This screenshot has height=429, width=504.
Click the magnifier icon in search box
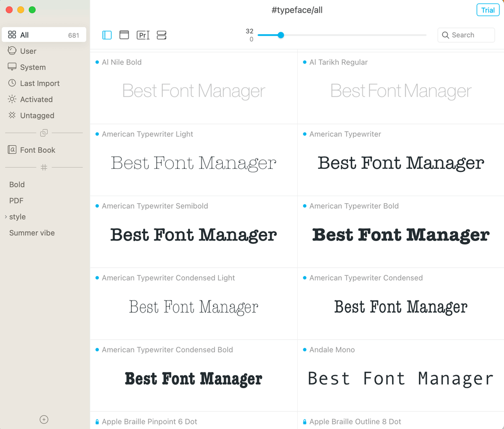click(x=446, y=35)
